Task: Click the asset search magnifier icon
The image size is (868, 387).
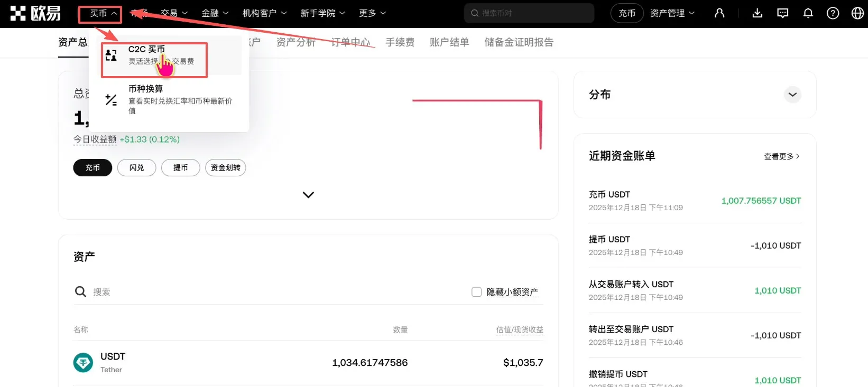Action: [x=80, y=291]
